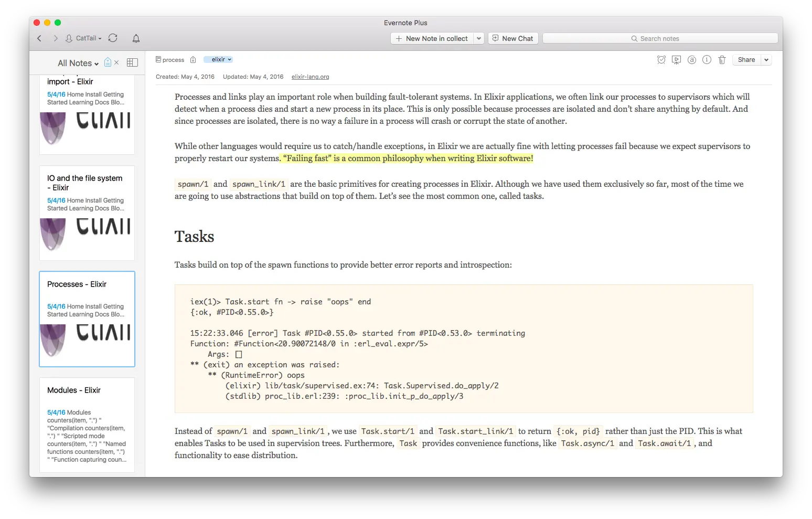Screen dimensions: 812x519
Task: Select the 'Processes - Elixir' note card
Action: point(87,319)
